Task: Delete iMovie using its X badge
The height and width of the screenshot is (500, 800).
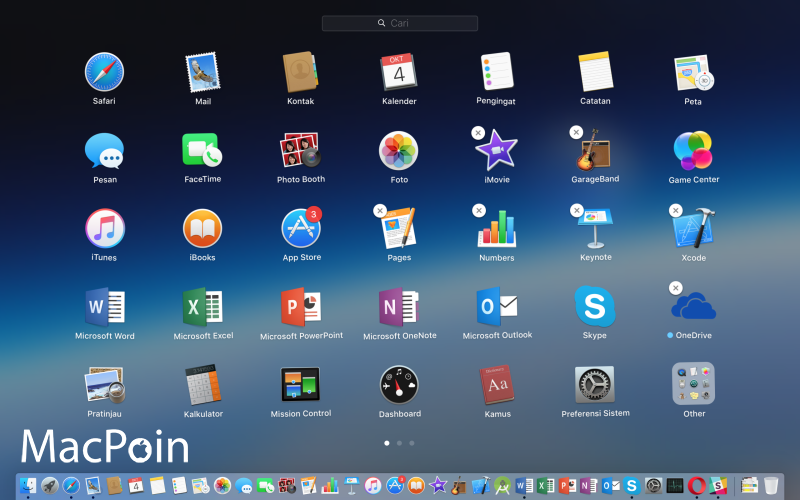Action: tap(478, 132)
